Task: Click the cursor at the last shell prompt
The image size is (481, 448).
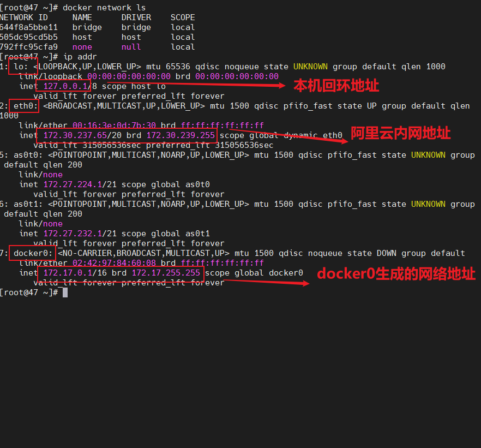Action: click(65, 292)
